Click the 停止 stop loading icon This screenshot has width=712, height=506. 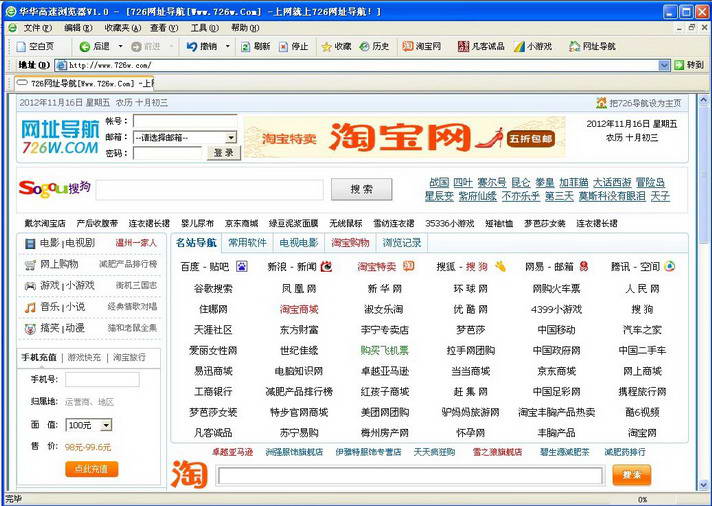[293, 46]
